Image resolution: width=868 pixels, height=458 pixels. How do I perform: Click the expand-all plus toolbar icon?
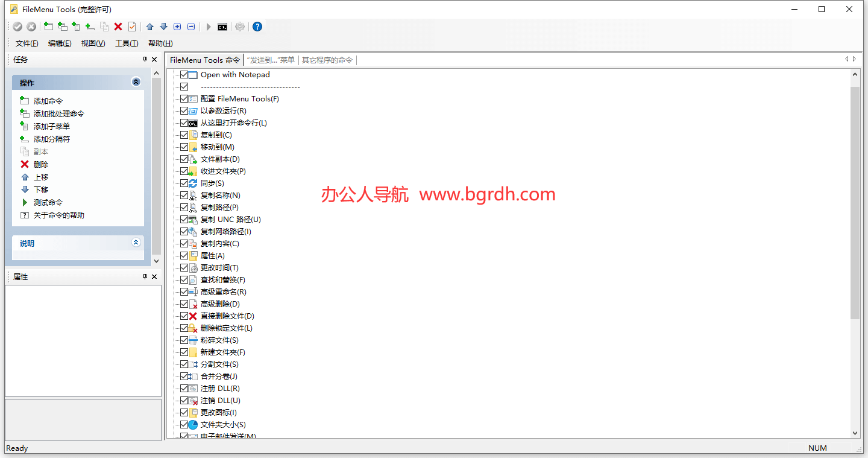177,27
